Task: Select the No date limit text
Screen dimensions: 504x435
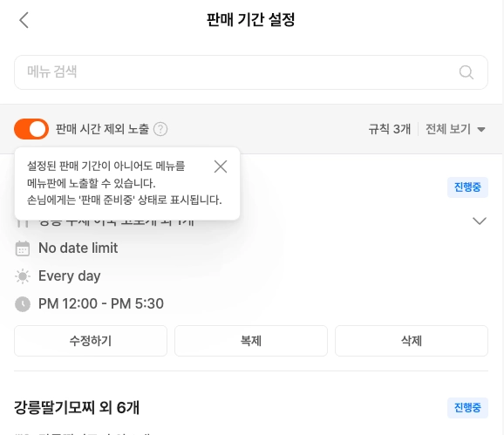Action: tap(78, 248)
